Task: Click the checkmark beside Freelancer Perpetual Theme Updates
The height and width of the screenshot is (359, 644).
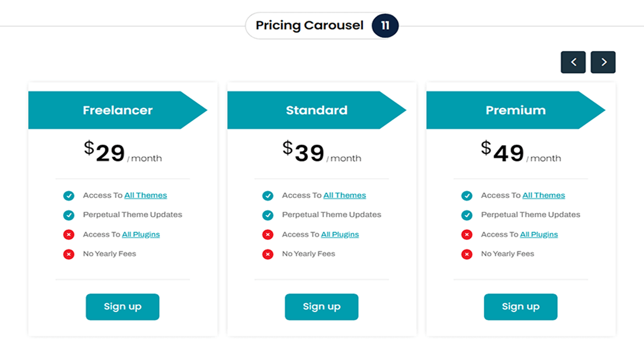Action: click(x=69, y=215)
